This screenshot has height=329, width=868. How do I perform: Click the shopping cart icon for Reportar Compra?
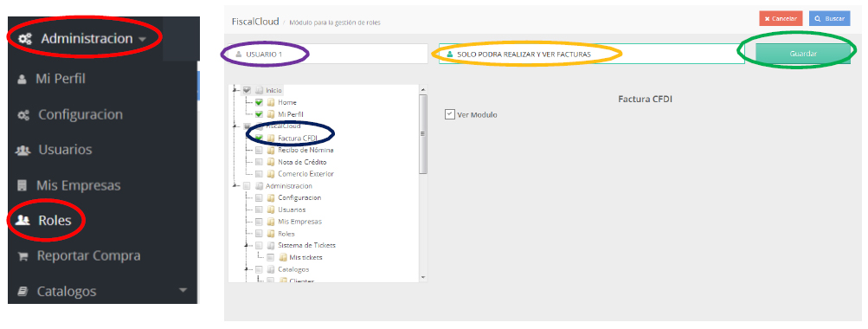pos(23,256)
